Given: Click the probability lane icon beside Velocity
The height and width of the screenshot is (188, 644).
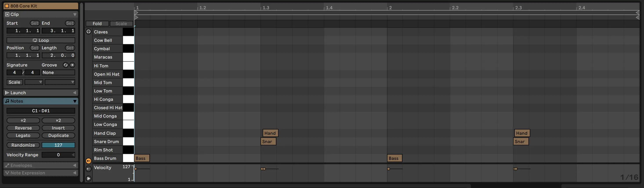Looking at the screenshot, I should point(89,169).
